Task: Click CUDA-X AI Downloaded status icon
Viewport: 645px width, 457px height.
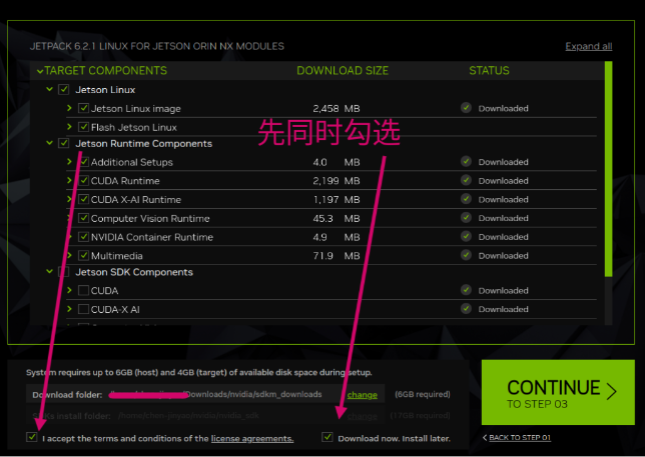Action: click(466, 309)
